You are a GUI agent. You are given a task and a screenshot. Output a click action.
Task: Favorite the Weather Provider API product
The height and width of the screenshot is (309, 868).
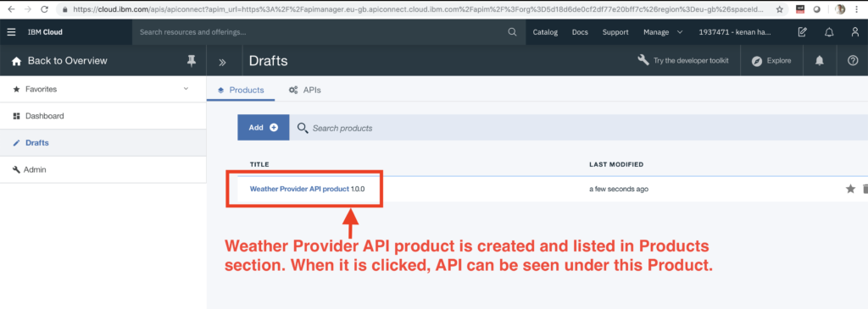tap(850, 189)
